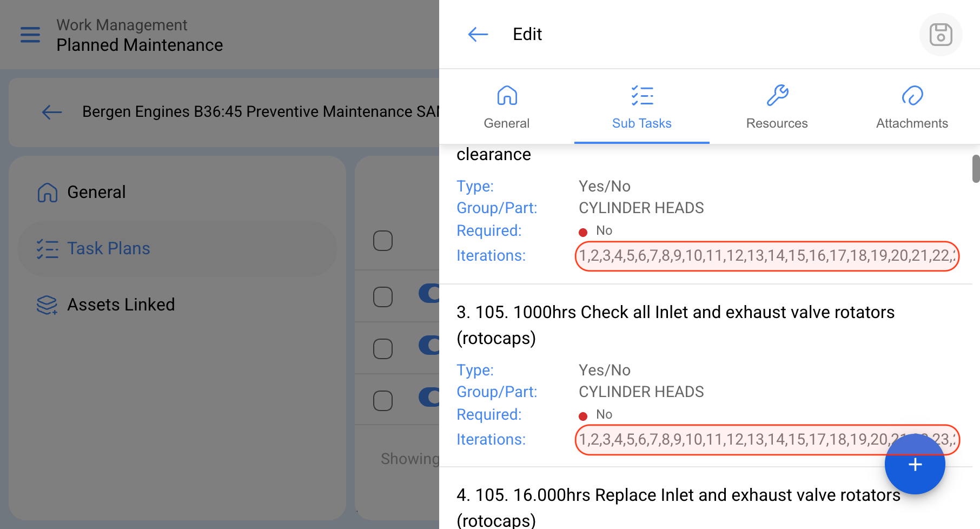This screenshot has width=980, height=529.
Task: Tick the first checkbox in the list
Action: 383,241
